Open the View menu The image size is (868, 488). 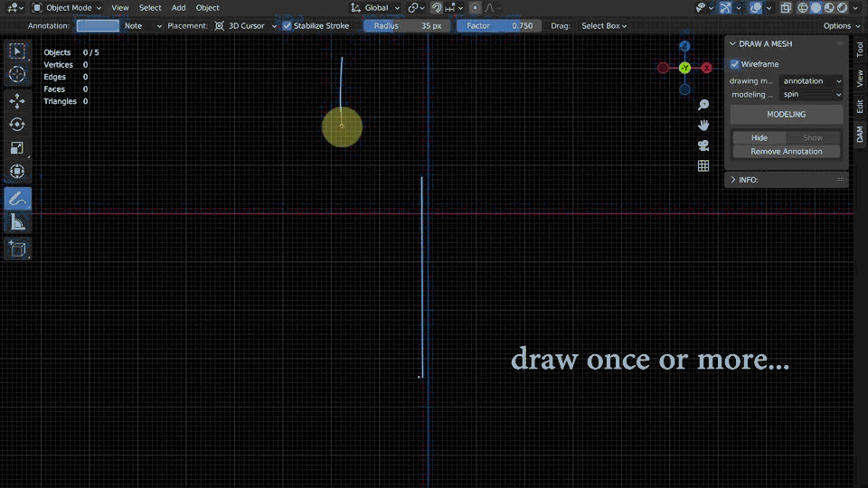click(x=119, y=8)
